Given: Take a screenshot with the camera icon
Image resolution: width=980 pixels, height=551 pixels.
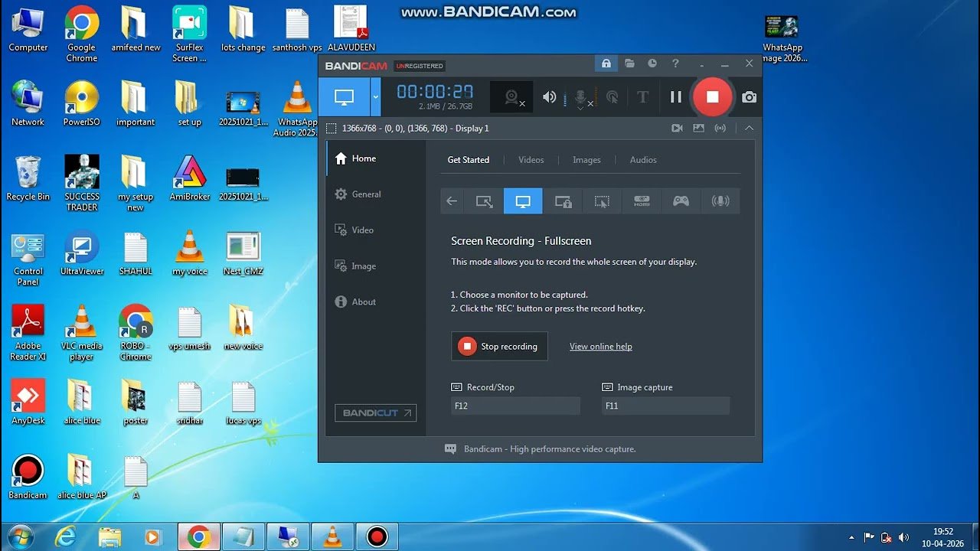Looking at the screenshot, I should pos(749,97).
